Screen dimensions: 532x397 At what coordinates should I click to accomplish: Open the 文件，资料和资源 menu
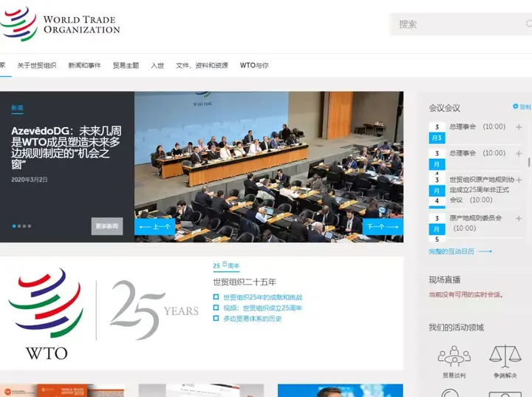(202, 65)
